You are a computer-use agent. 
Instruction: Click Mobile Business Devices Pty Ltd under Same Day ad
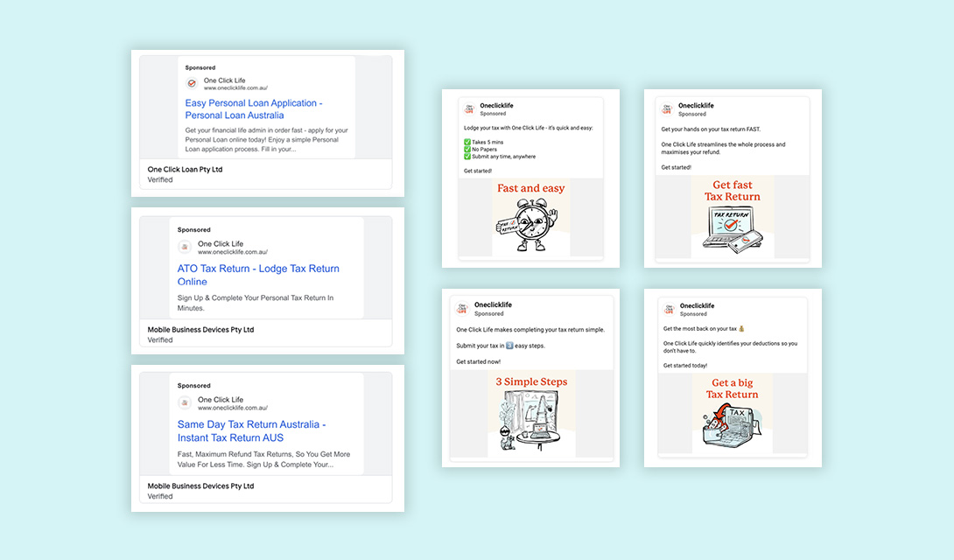pos(200,486)
